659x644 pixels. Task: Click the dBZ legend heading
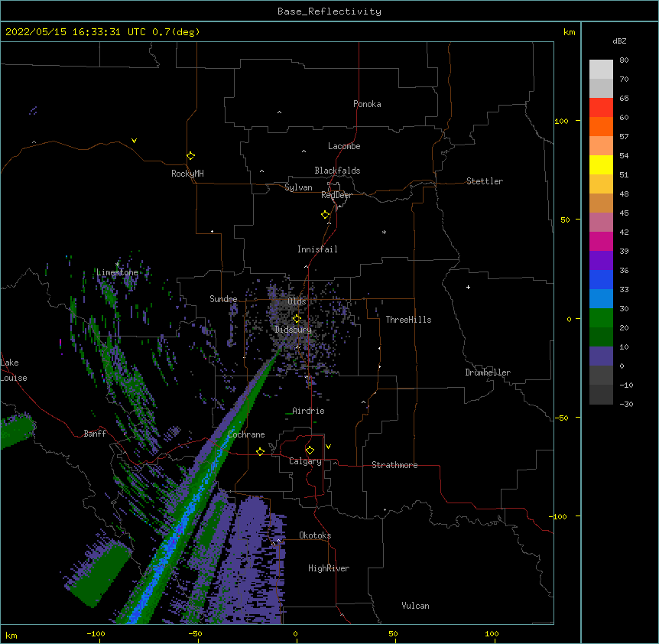tap(619, 41)
